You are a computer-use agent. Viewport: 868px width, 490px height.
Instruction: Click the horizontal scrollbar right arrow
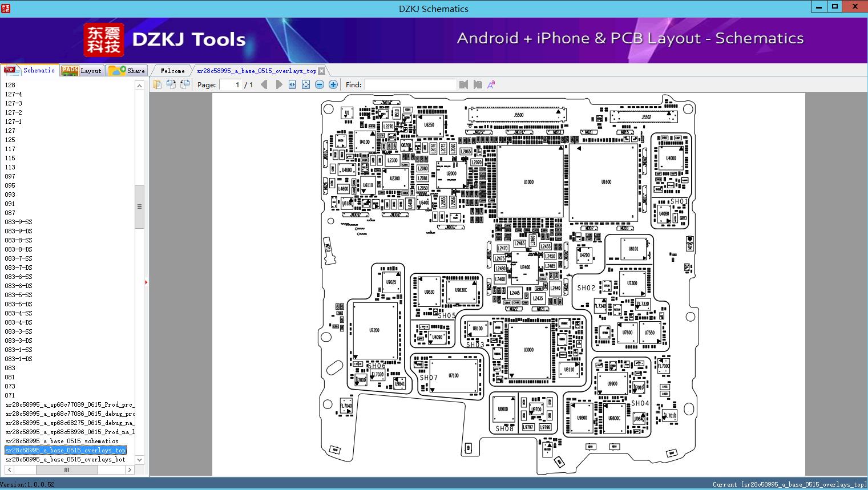tap(130, 469)
